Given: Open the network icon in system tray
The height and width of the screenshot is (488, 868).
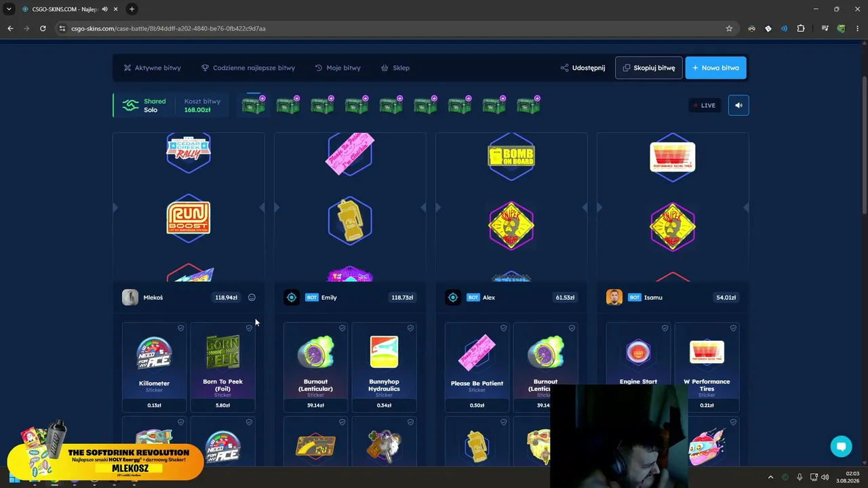Looking at the screenshot, I should pos(813,477).
